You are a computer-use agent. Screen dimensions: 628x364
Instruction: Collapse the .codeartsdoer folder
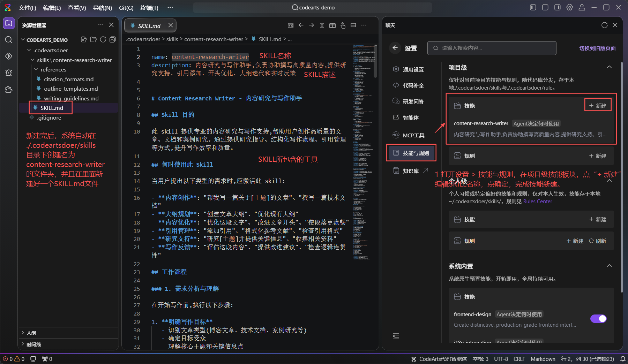point(29,50)
